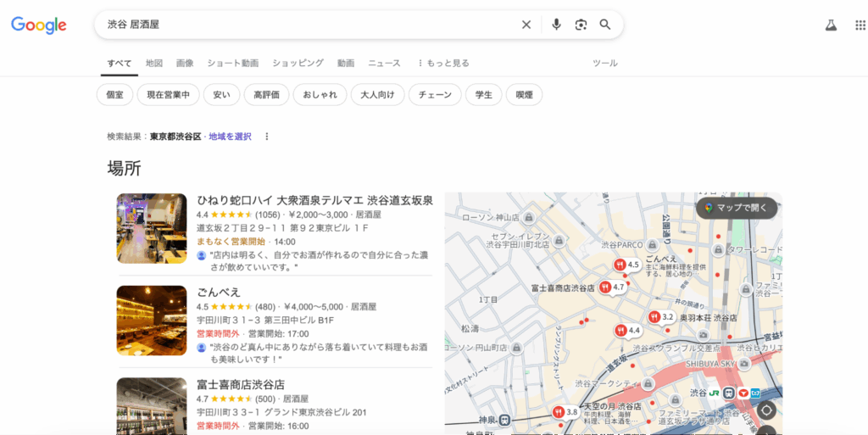
Task: Open the Google apps grid icon
Action: click(860, 25)
